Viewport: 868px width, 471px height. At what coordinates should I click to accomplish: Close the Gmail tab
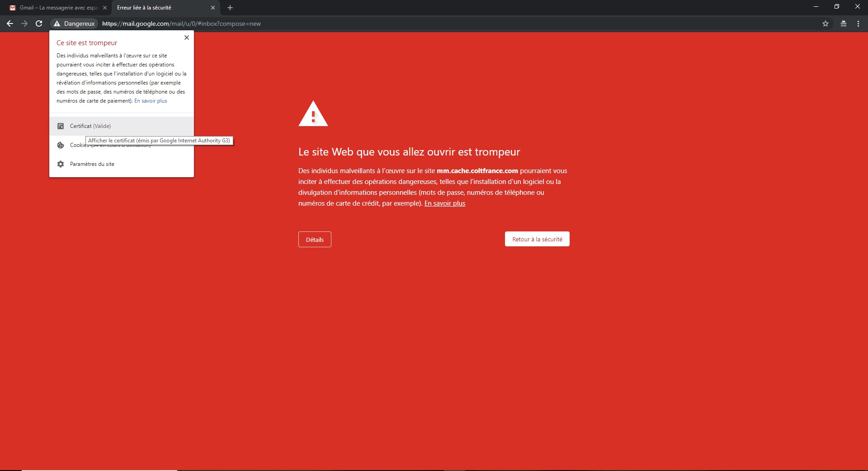point(104,8)
